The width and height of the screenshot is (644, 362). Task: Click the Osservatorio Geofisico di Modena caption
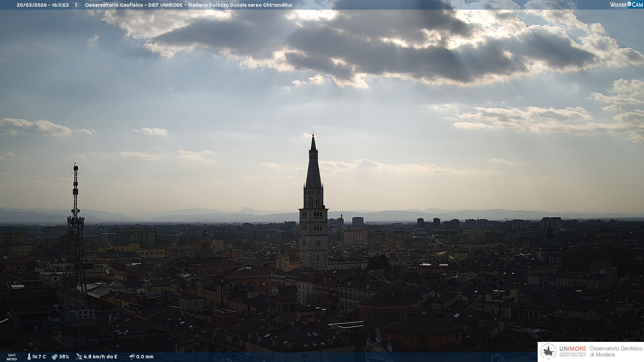click(616, 352)
